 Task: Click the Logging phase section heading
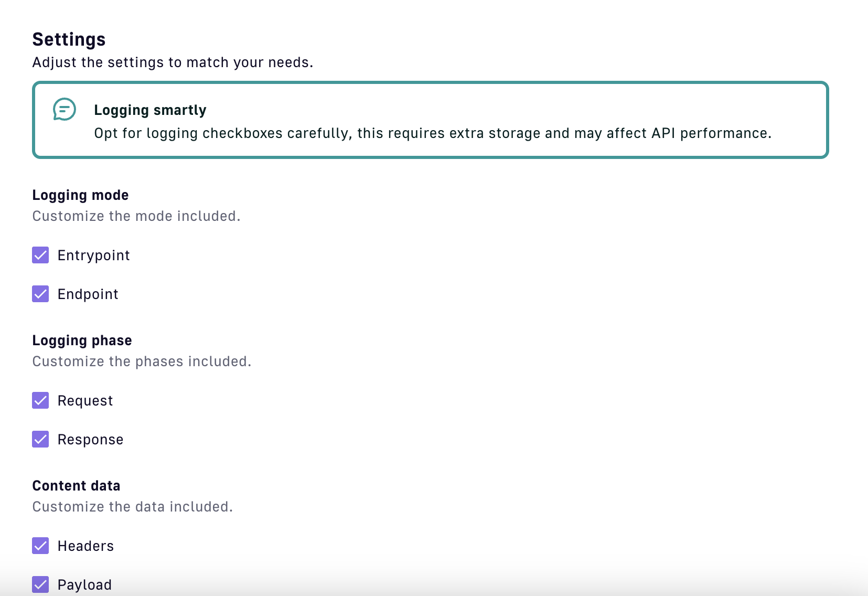82,340
